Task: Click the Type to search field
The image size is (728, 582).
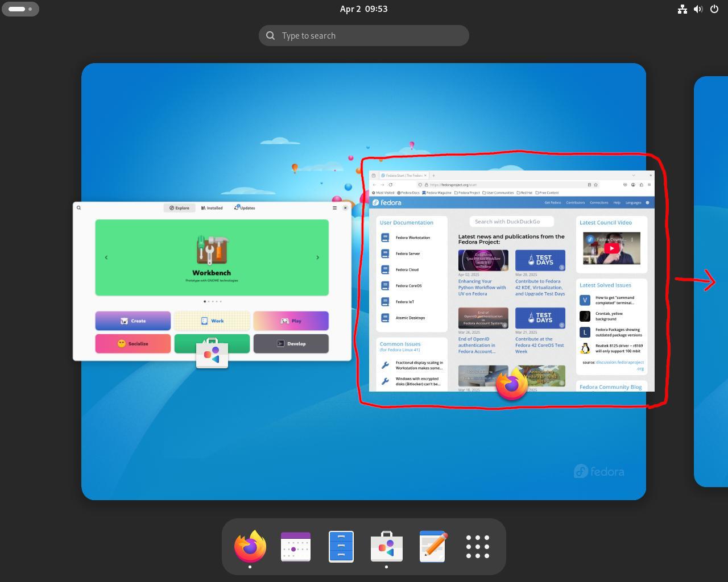Action: click(364, 35)
